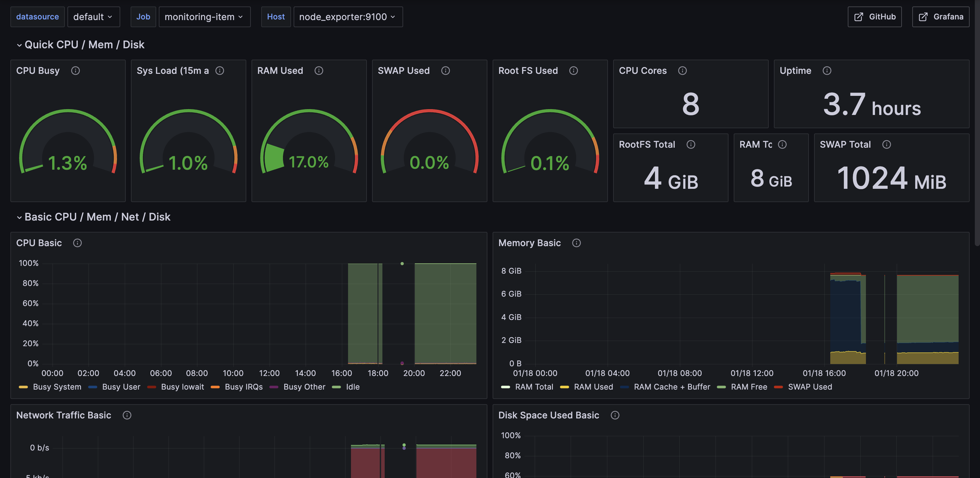This screenshot has height=478, width=980.
Task: Click the Network Traffic Basic panel title
Action: coord(64,415)
